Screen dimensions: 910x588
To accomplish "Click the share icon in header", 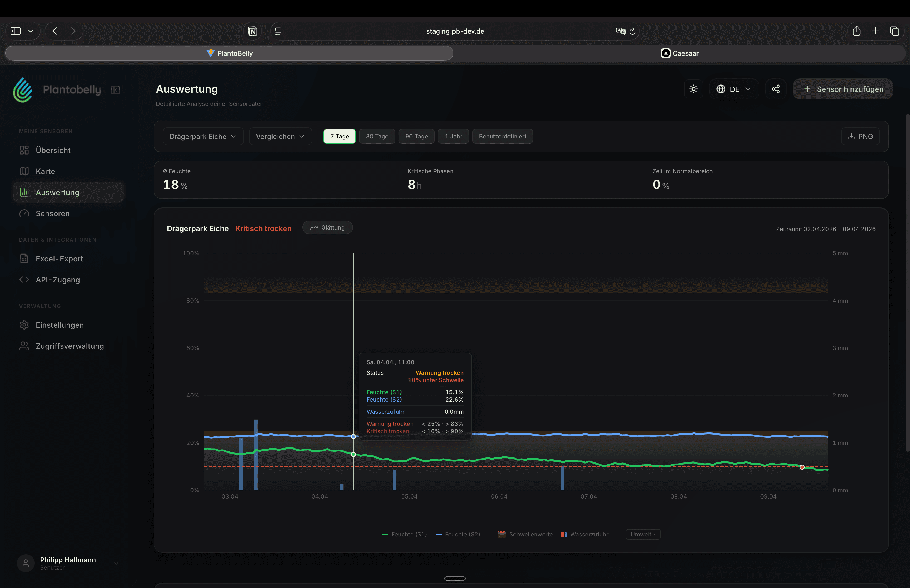I will point(775,89).
